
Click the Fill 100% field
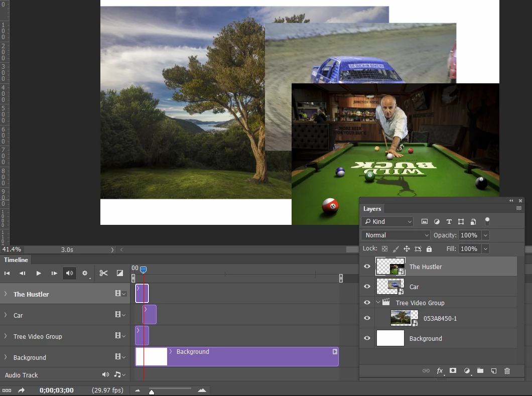coord(470,249)
